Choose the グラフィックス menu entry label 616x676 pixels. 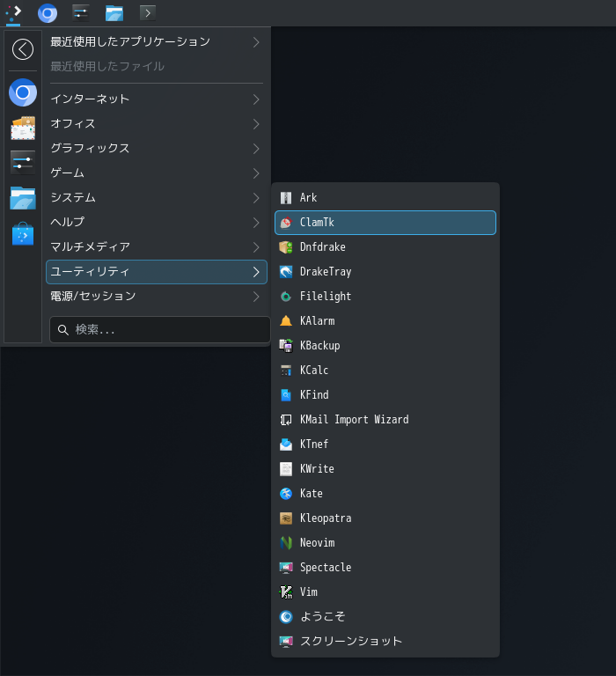click(90, 148)
